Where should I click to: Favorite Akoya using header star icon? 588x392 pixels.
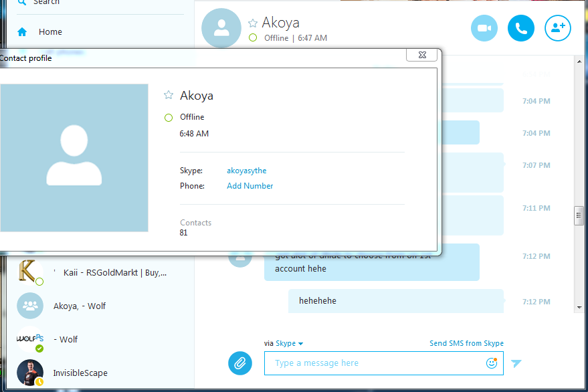click(253, 23)
